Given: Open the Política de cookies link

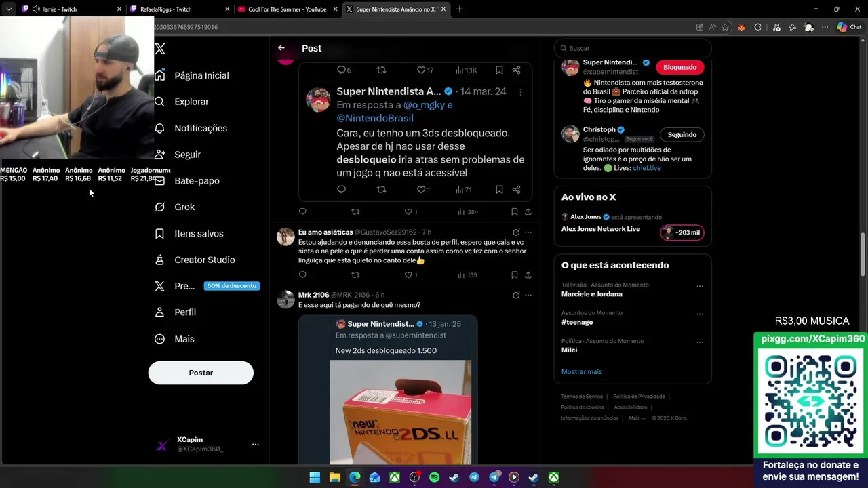Looking at the screenshot, I should [582, 407].
